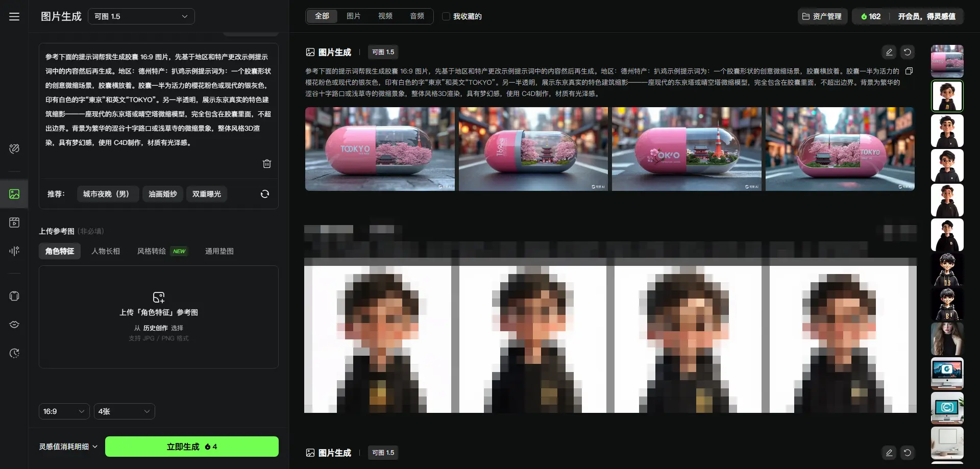
Task: Select the 角色特征 reference tab
Action: (x=60, y=251)
